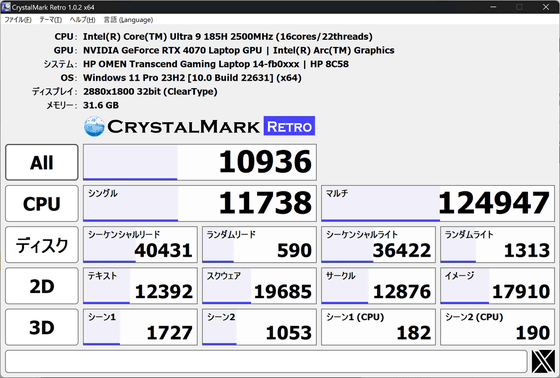Click the X (Twitter) share icon

pos(543,361)
